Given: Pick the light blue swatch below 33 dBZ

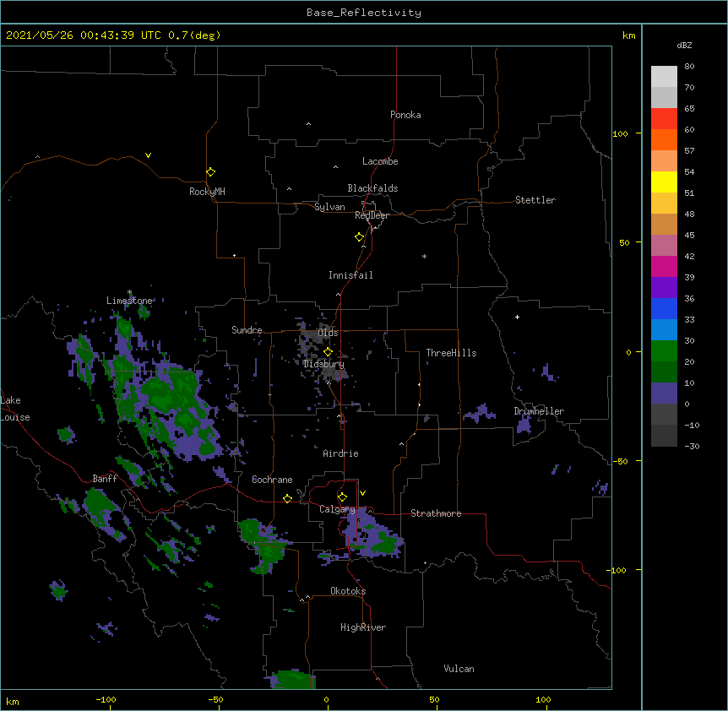Looking at the screenshot, I should [x=664, y=330].
